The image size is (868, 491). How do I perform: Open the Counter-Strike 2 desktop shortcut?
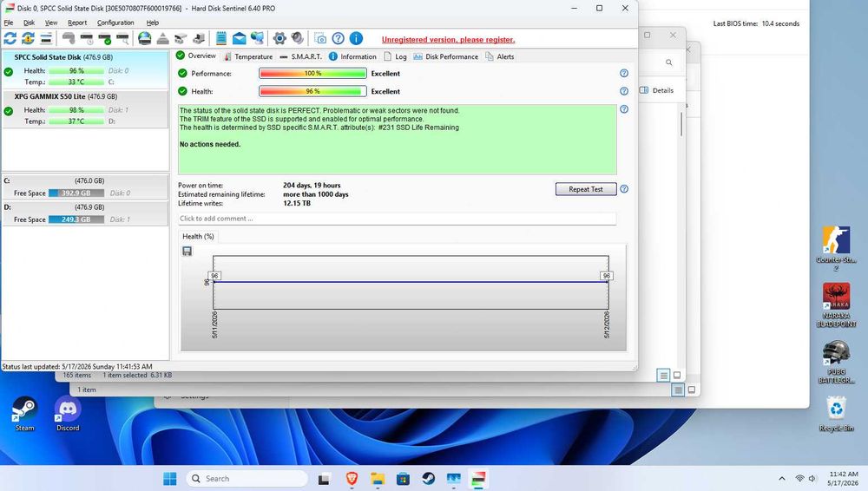coord(836,248)
